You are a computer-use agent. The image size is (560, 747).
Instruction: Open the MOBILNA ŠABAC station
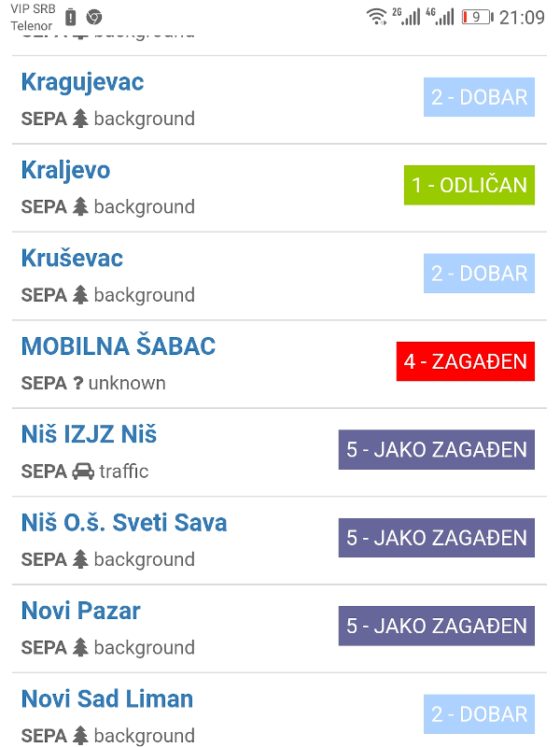[x=119, y=346]
